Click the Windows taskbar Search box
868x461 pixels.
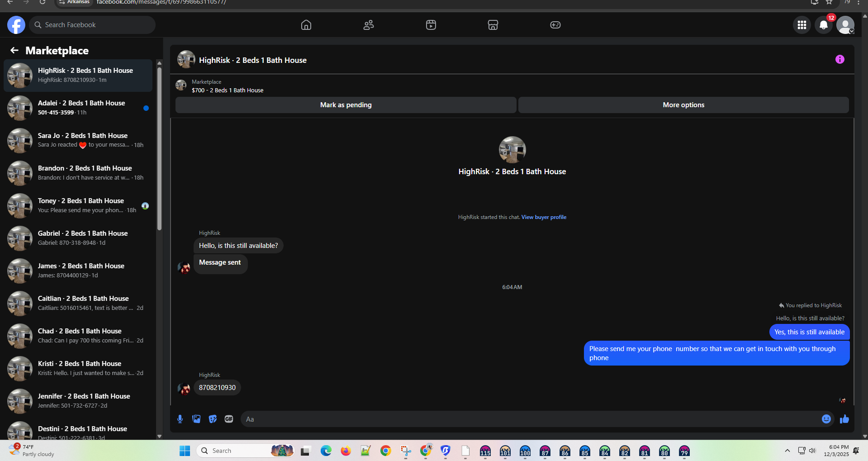coord(246,451)
